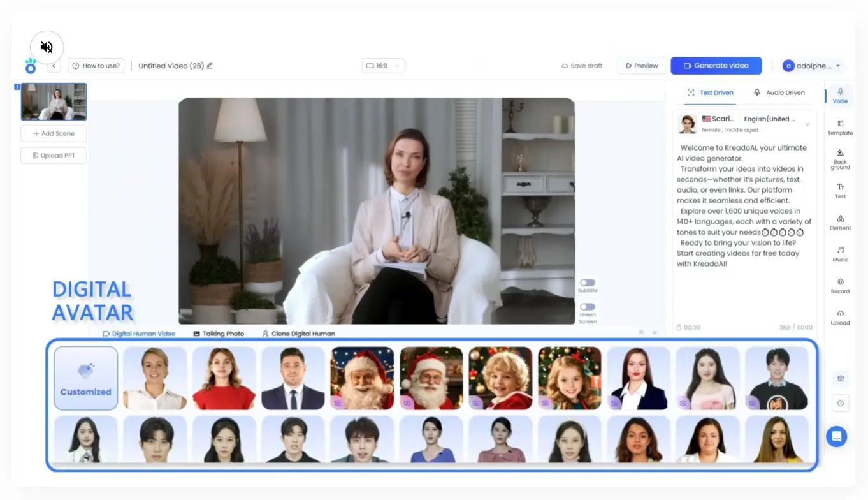Click the 388 / 5000 character count

[x=795, y=327]
